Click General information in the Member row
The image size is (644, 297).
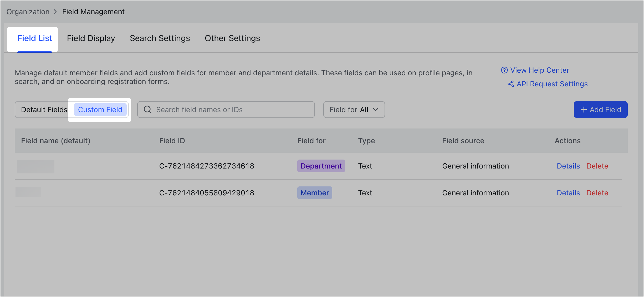click(476, 193)
